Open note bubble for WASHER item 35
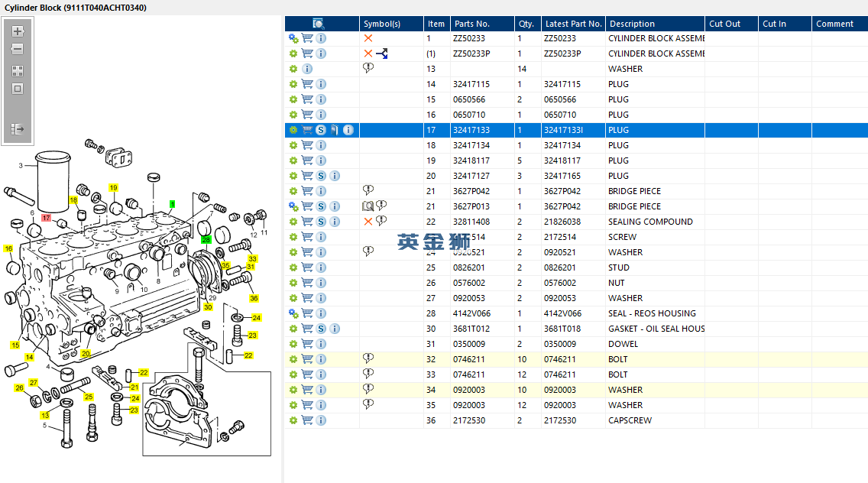868x483 pixels. click(x=368, y=404)
